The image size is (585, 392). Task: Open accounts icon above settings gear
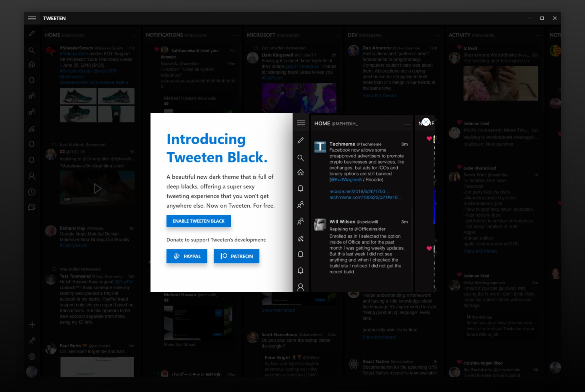coord(32,340)
